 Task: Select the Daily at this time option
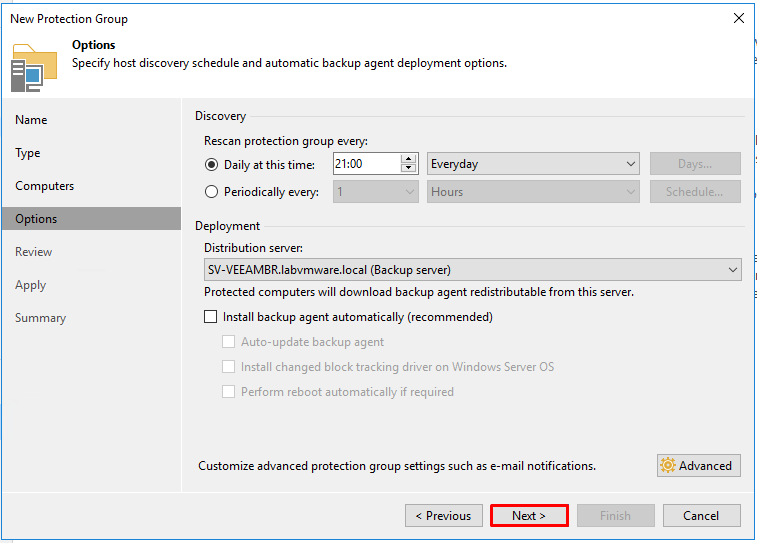click(x=211, y=165)
